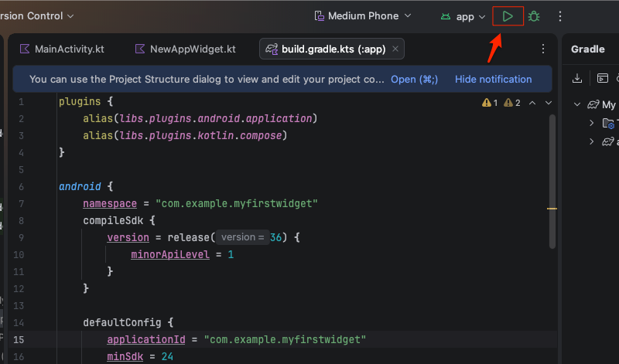Run the app with the green play button

[x=508, y=16]
